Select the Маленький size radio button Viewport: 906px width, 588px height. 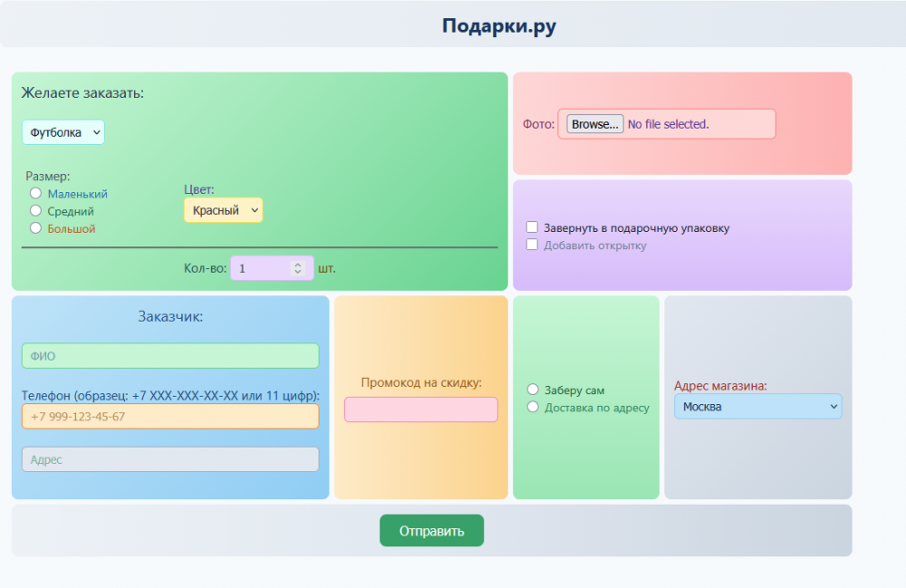36,193
